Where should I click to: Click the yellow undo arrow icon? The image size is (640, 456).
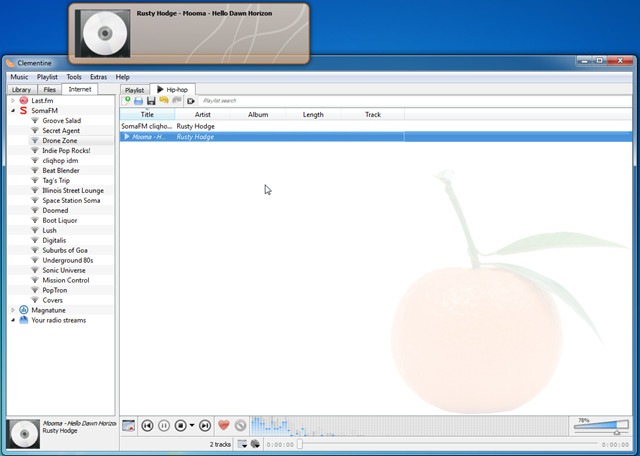tap(164, 100)
